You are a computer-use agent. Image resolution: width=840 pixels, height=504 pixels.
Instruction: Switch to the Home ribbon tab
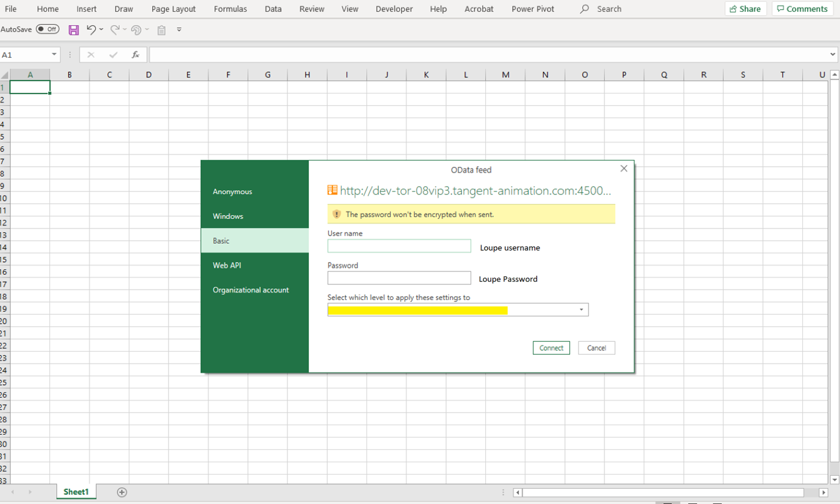point(48,9)
